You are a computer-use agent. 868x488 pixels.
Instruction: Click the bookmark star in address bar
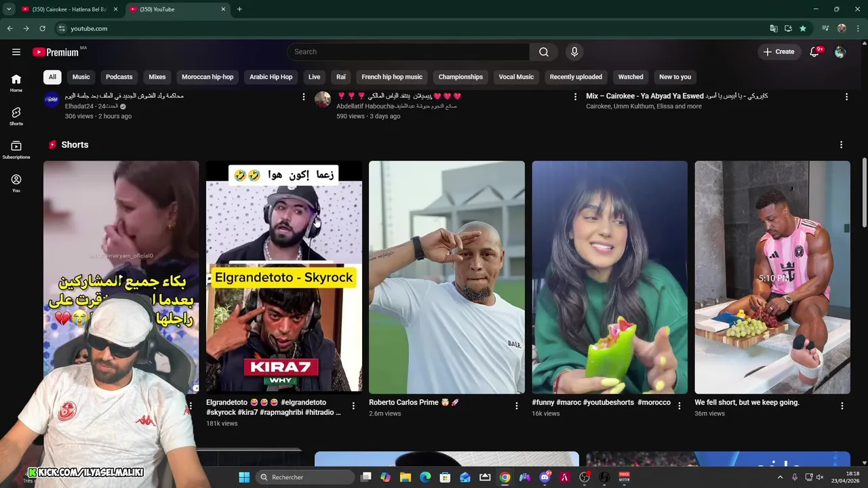(803, 28)
